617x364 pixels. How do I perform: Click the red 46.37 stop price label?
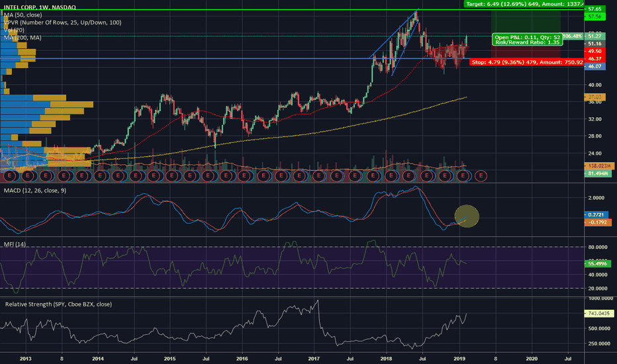coord(594,59)
